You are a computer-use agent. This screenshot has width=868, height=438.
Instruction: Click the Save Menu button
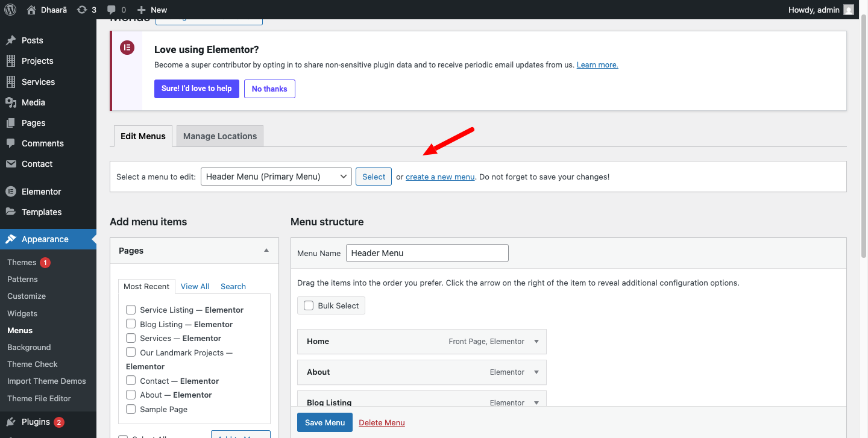pos(324,422)
